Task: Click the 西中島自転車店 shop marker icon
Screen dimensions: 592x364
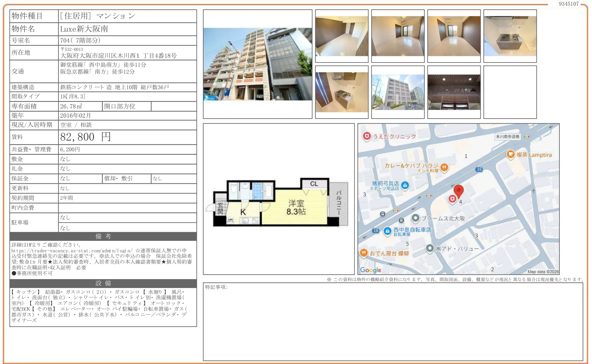Action: (x=387, y=231)
